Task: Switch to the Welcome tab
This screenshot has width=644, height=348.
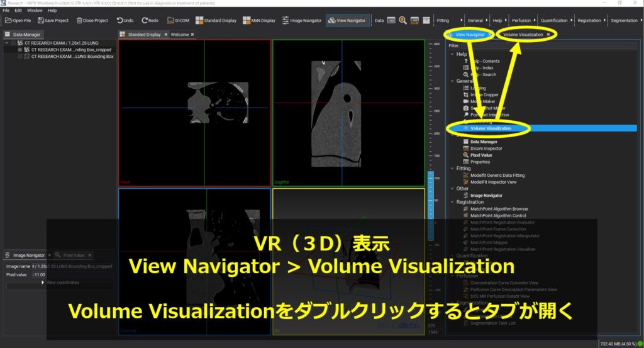Action: pos(180,35)
